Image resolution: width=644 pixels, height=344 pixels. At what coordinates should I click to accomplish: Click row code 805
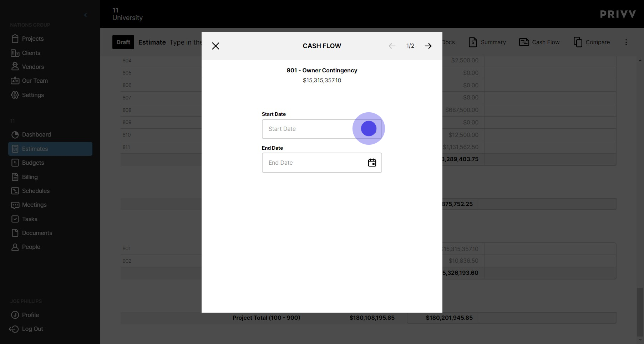pos(127,73)
